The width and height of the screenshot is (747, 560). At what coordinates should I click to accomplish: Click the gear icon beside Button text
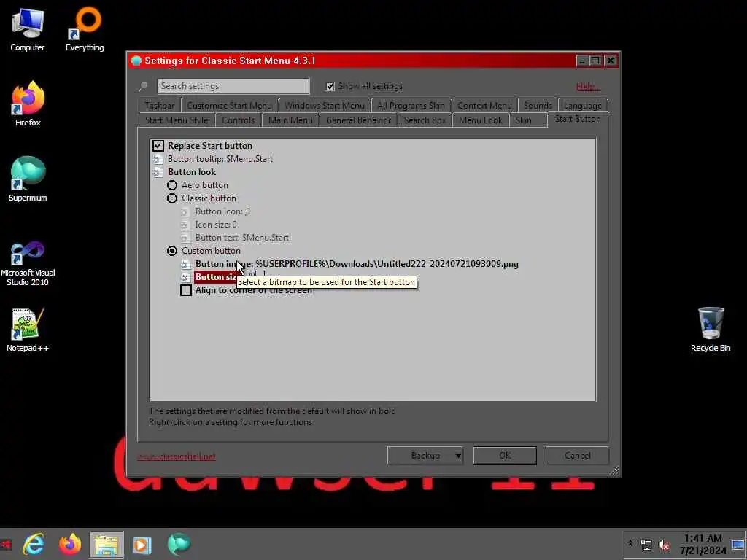tap(185, 238)
